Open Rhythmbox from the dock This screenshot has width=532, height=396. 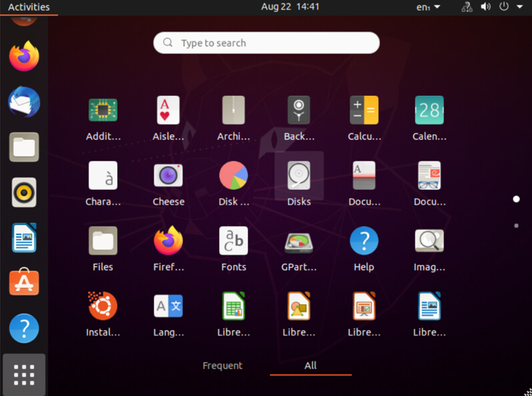[x=24, y=193]
